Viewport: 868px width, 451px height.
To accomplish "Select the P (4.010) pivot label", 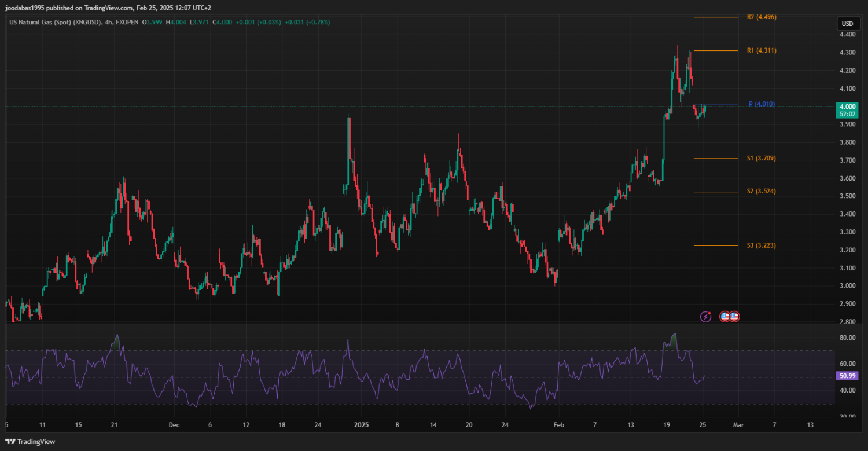I will pos(762,104).
